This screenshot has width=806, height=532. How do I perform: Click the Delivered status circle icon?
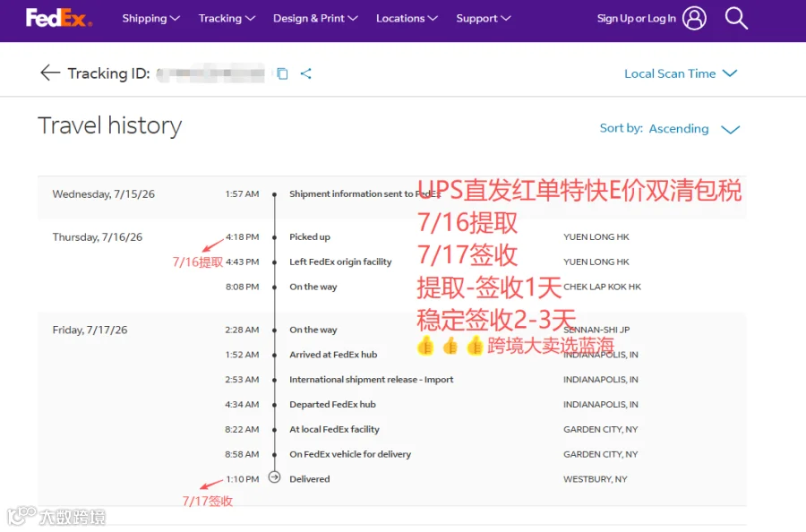click(275, 477)
